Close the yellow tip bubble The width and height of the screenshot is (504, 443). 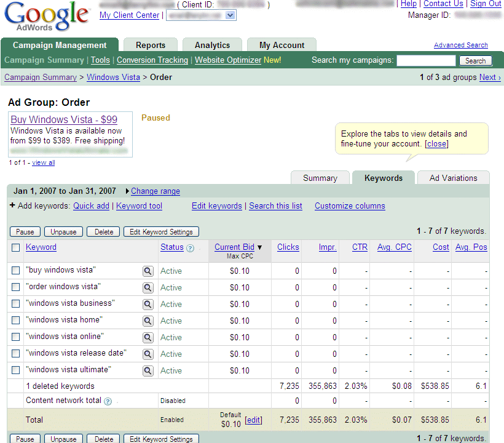[x=436, y=144]
